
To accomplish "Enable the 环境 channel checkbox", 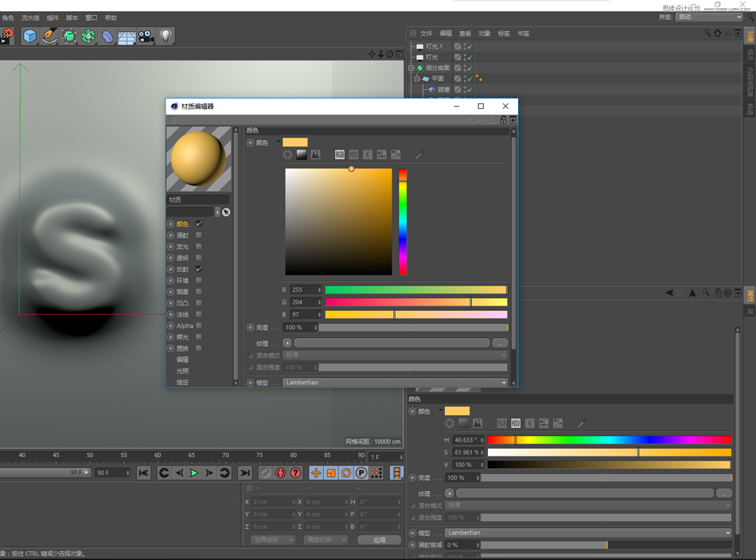I will tap(199, 280).
